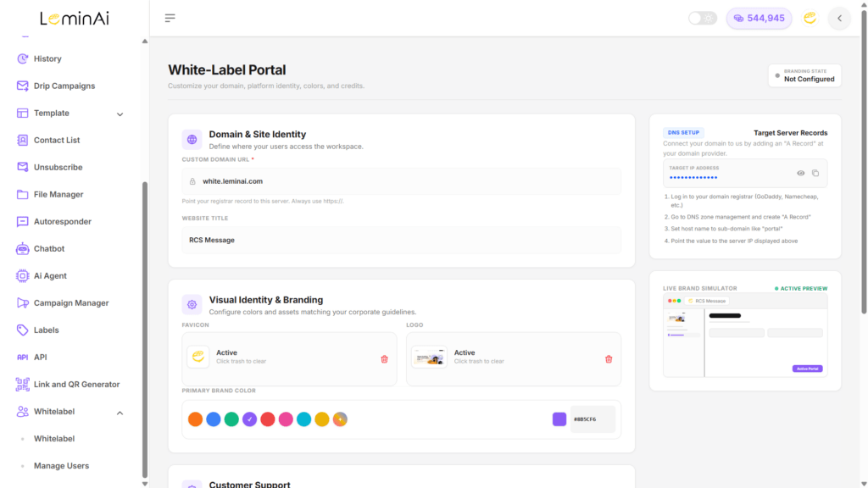Toggle the dark/light theme switch

coord(703,19)
